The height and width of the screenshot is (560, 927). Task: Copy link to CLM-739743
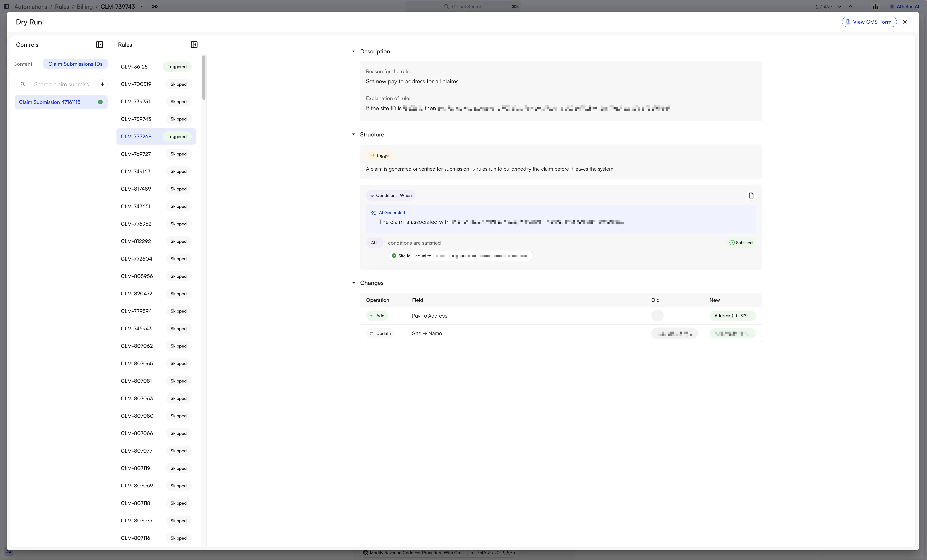155,6
